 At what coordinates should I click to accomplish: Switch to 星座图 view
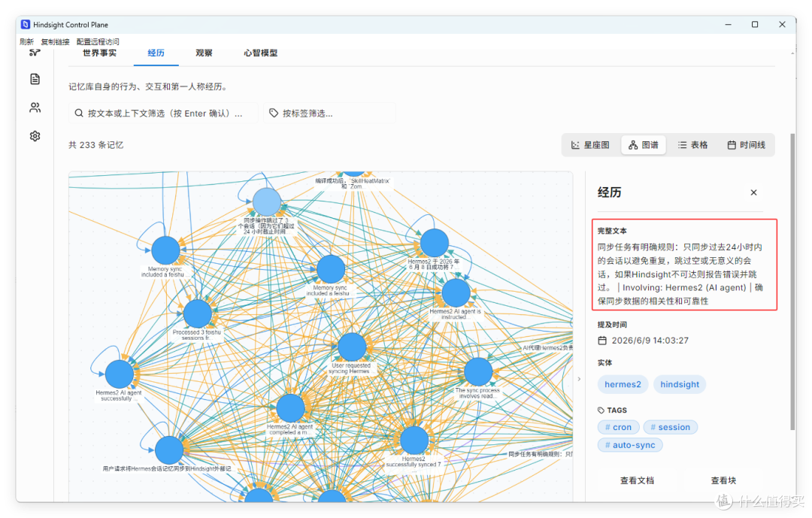click(x=590, y=145)
